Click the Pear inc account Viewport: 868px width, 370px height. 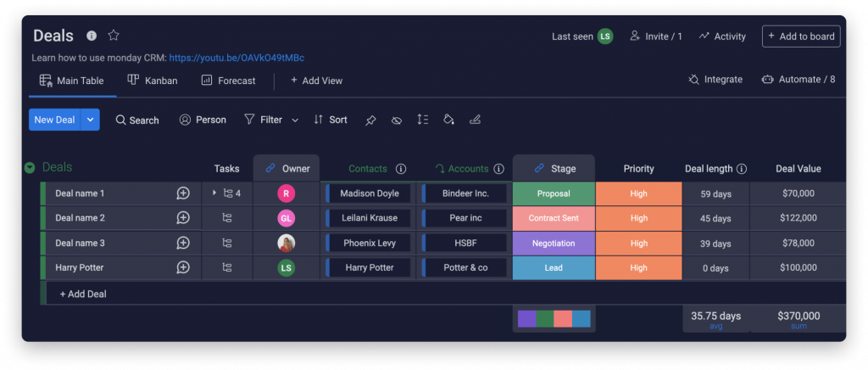(x=465, y=218)
